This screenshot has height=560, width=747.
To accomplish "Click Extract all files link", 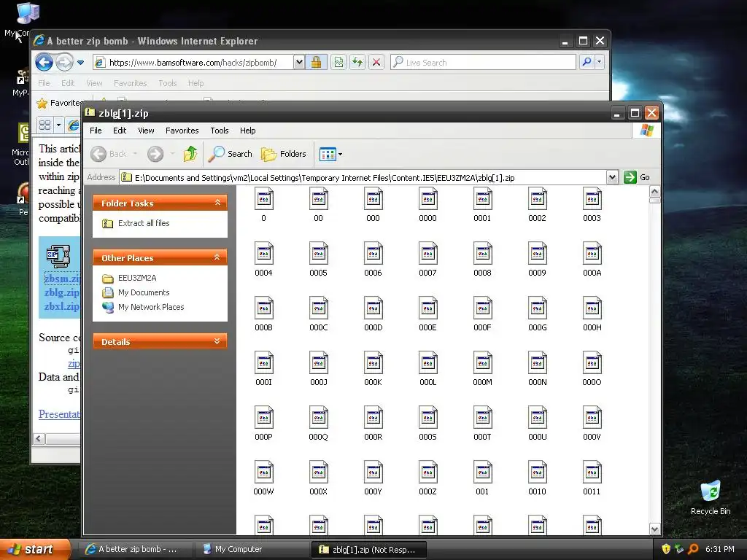I will tap(144, 223).
